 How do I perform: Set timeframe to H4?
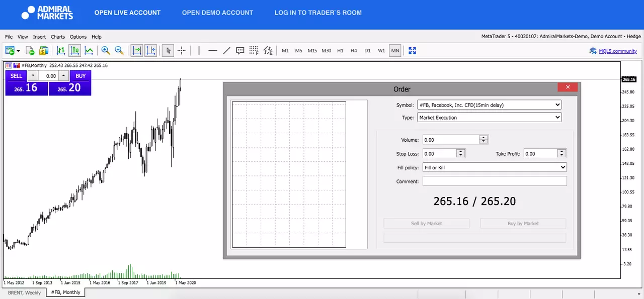pyautogui.click(x=354, y=51)
